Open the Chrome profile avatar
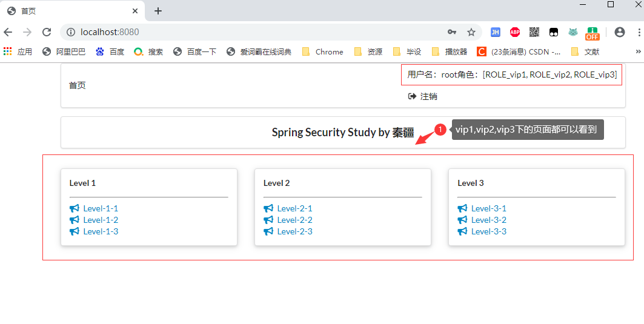Viewport: 644px width, 324px height. coord(619,32)
